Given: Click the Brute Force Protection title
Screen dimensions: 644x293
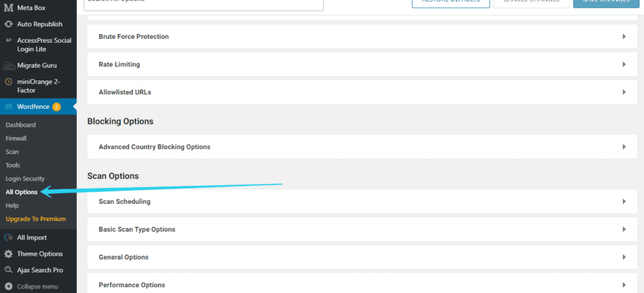Looking at the screenshot, I should click(x=134, y=36).
